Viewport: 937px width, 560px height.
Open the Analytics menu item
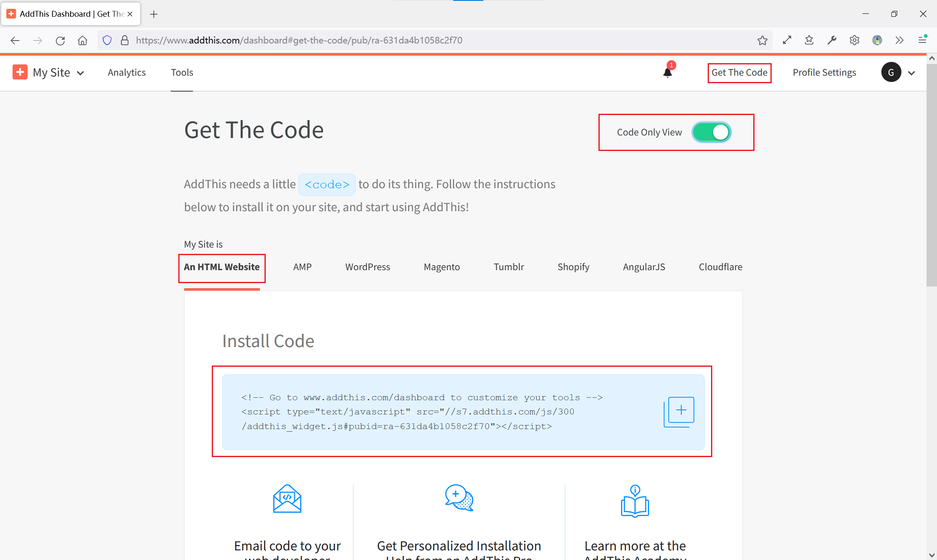(x=126, y=72)
